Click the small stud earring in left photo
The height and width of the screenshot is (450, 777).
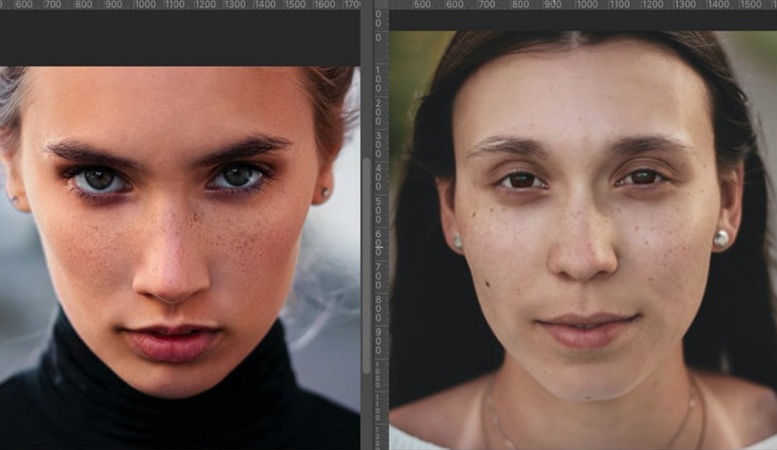click(324, 192)
